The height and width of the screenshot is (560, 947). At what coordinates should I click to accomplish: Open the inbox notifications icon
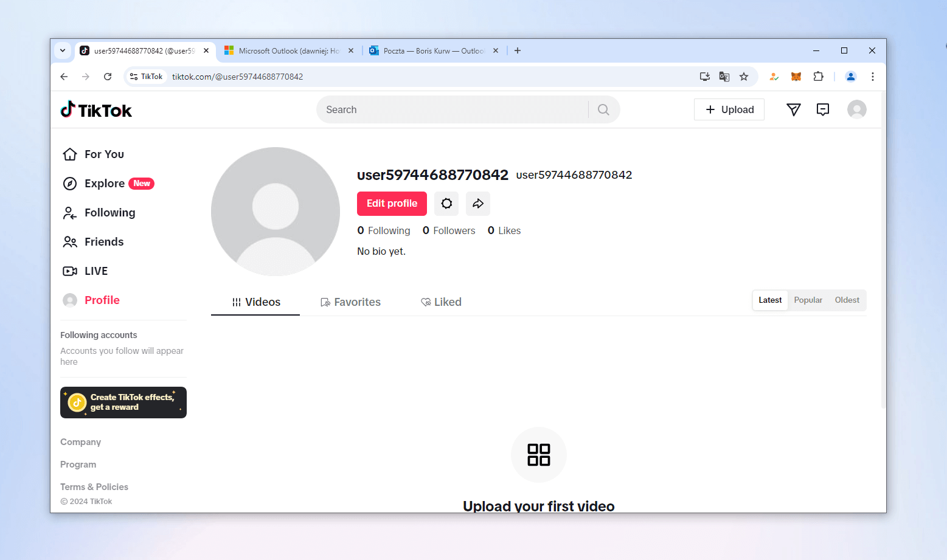pyautogui.click(x=822, y=109)
